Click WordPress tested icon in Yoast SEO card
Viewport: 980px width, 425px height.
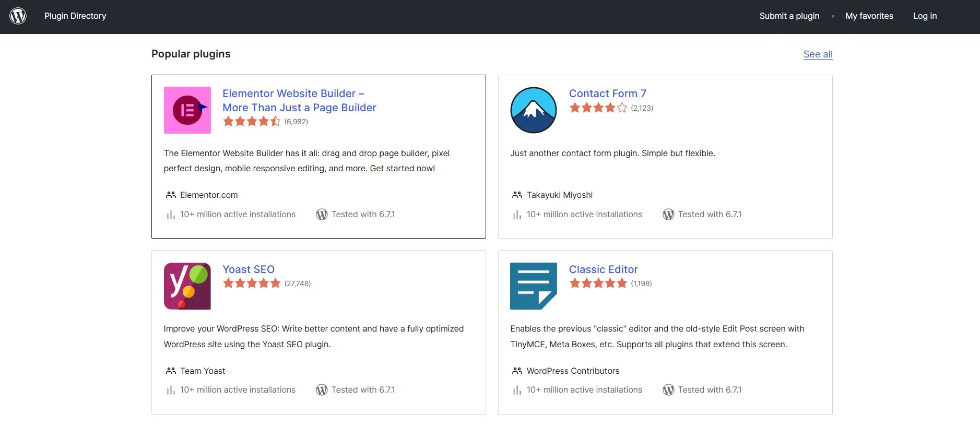[x=322, y=390]
